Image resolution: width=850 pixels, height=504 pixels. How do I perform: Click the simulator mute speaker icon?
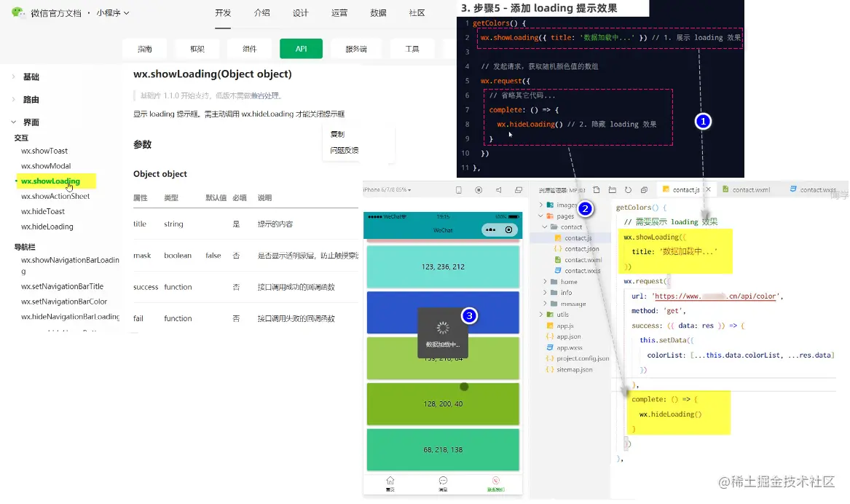(x=498, y=189)
